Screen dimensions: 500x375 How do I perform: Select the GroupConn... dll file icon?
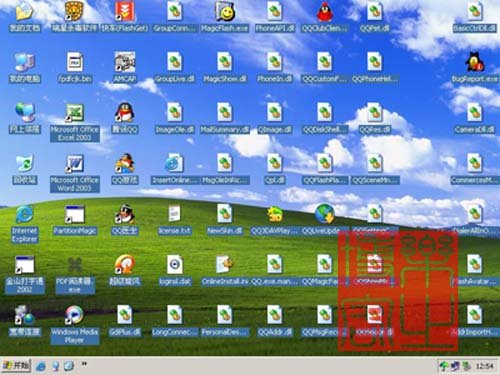175,11
